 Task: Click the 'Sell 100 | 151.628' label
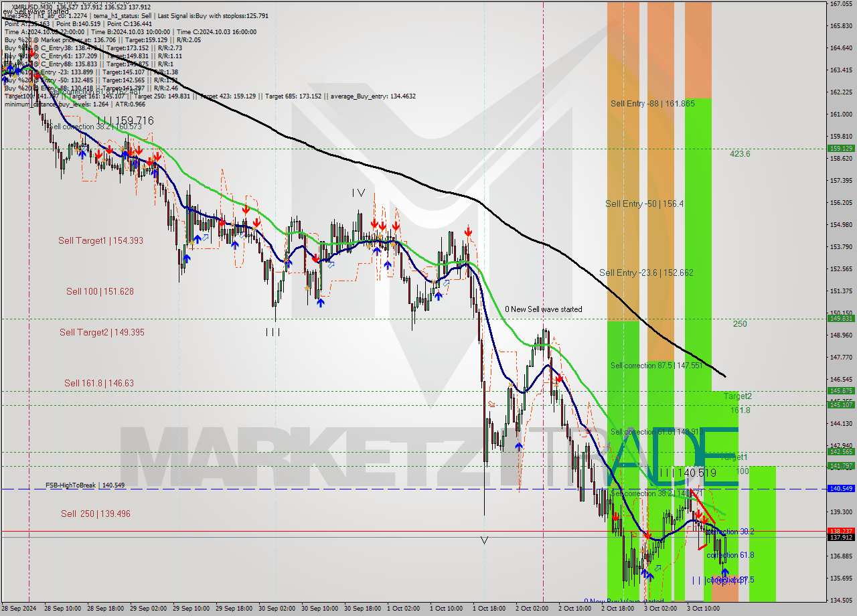100,291
